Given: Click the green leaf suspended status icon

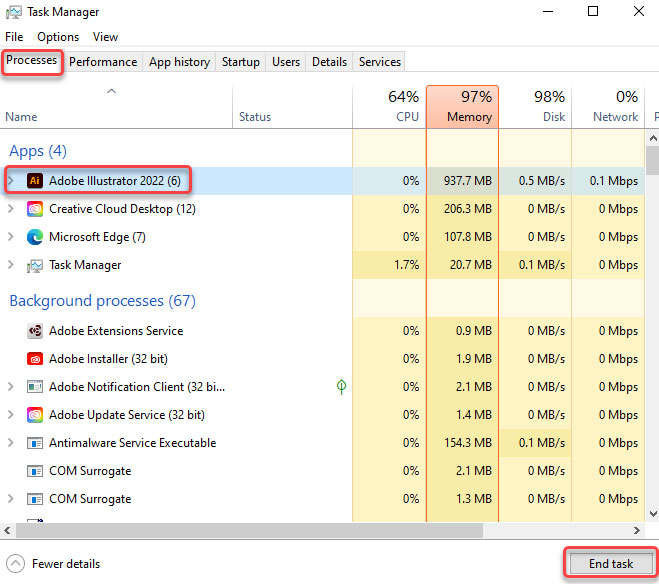Looking at the screenshot, I should (x=341, y=387).
